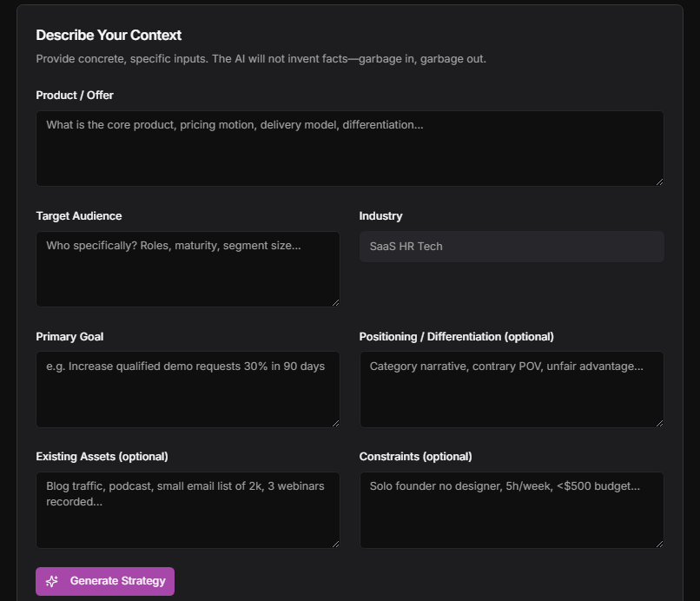Click inside the Existing Assets textarea
The width and height of the screenshot is (700, 601).
(188, 508)
